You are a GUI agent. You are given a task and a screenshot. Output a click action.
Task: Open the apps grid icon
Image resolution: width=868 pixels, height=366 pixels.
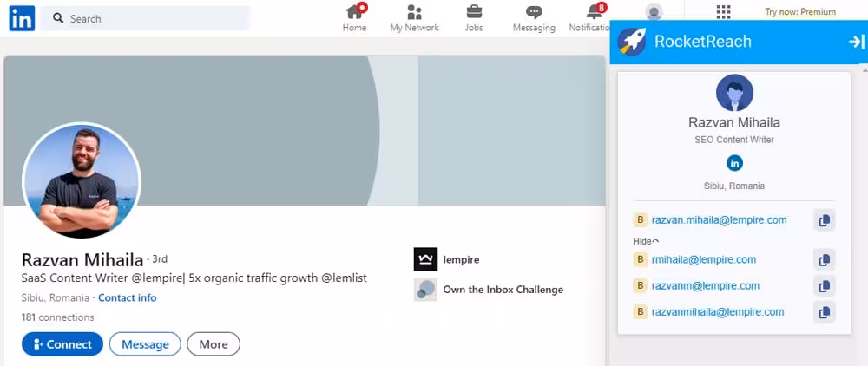723,12
